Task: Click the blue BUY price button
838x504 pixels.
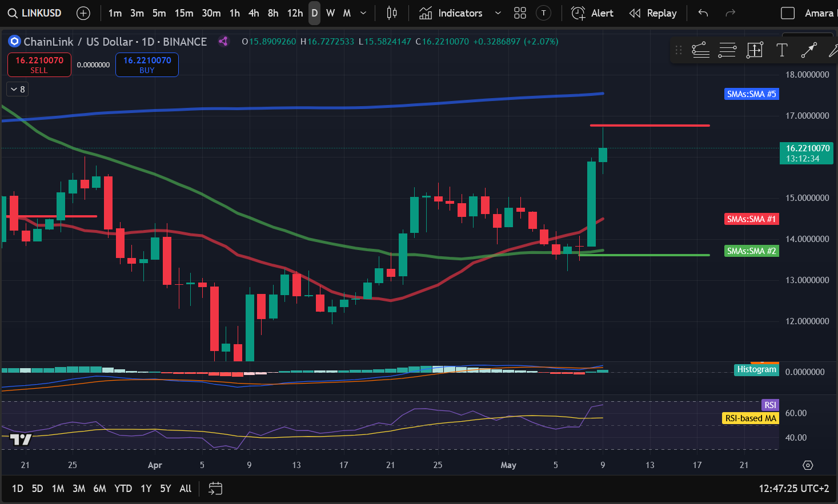Action: 147,64
